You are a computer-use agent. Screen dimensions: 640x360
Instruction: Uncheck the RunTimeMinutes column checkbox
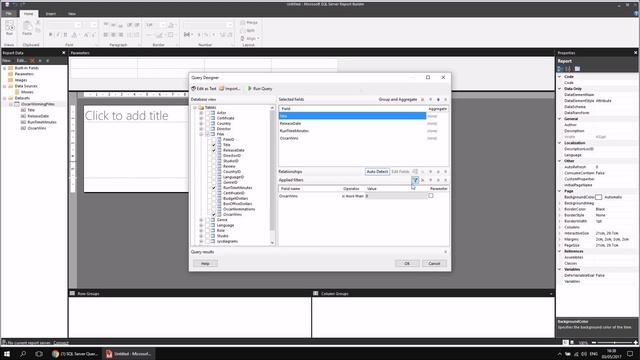[213, 188]
